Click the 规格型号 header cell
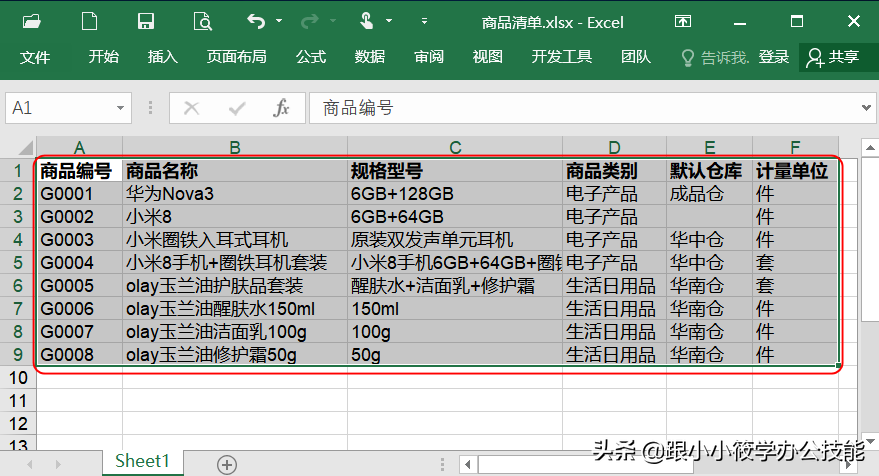 click(x=455, y=170)
